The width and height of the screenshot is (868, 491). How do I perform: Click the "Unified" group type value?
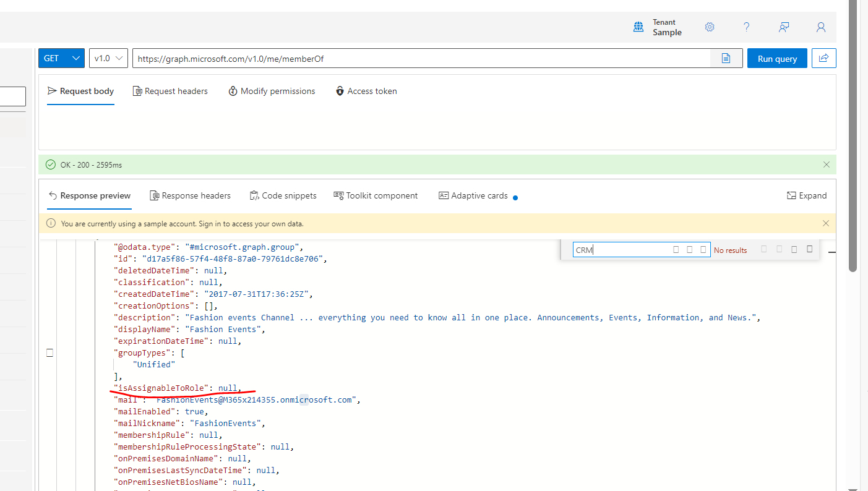coord(154,364)
